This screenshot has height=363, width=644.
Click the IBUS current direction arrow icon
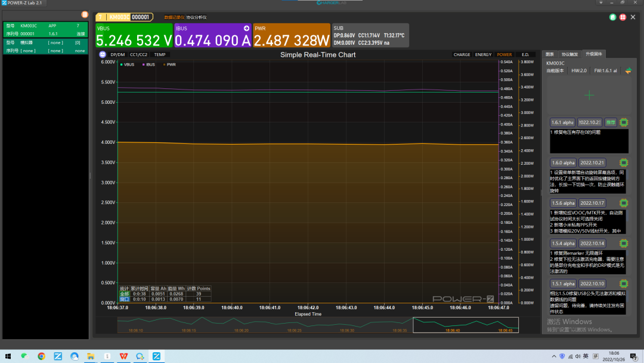pyautogui.click(x=246, y=29)
